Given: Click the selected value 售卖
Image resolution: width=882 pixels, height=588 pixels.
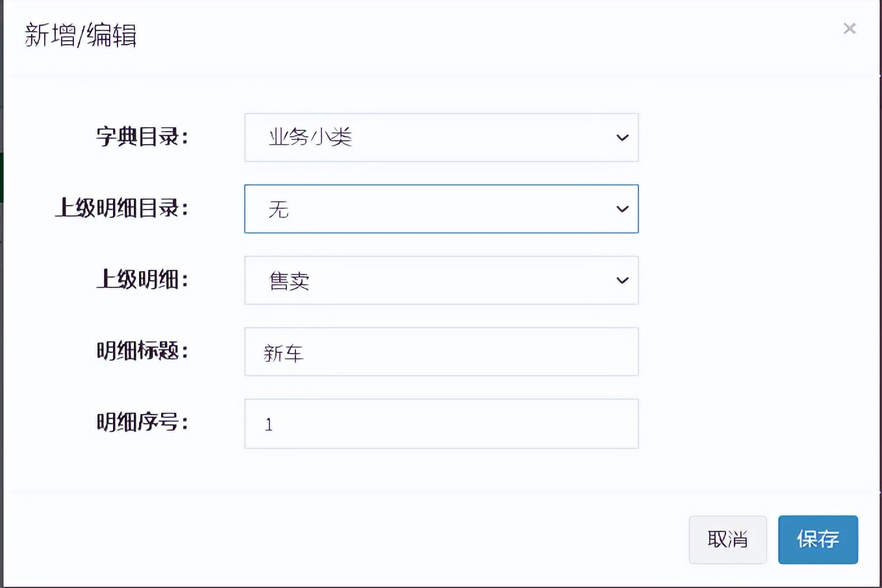Looking at the screenshot, I should tap(289, 281).
